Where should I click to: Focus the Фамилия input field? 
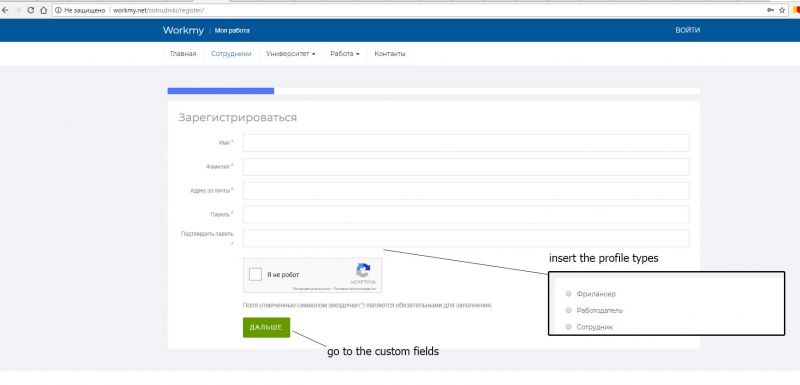(466, 167)
